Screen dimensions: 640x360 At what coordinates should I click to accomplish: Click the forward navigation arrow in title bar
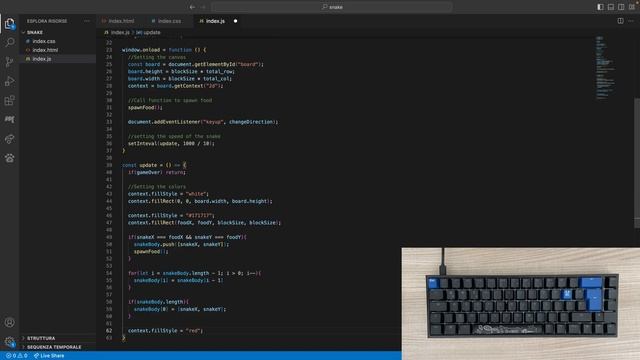click(203, 7)
